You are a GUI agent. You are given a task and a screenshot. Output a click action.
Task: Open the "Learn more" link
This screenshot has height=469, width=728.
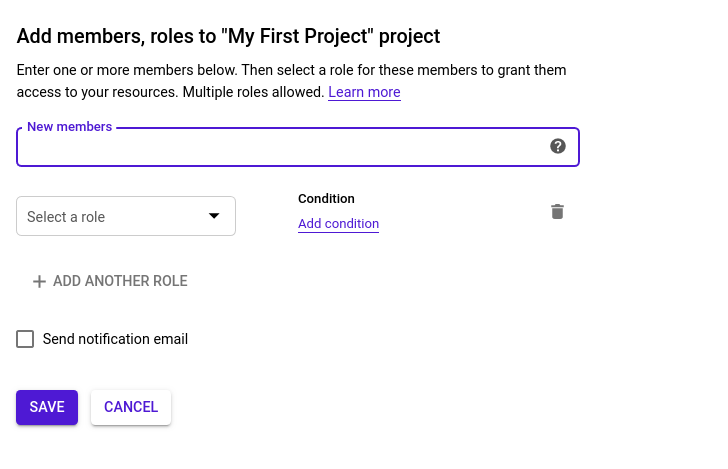click(364, 92)
